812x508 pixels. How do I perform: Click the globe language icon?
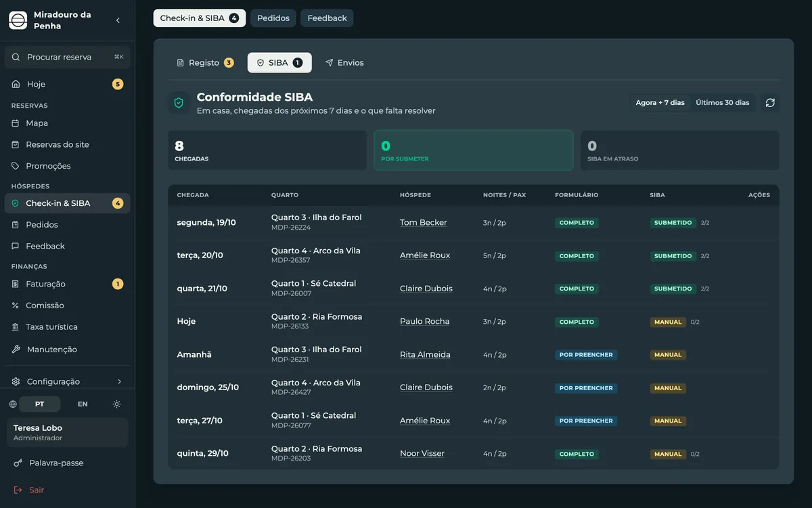coord(13,404)
